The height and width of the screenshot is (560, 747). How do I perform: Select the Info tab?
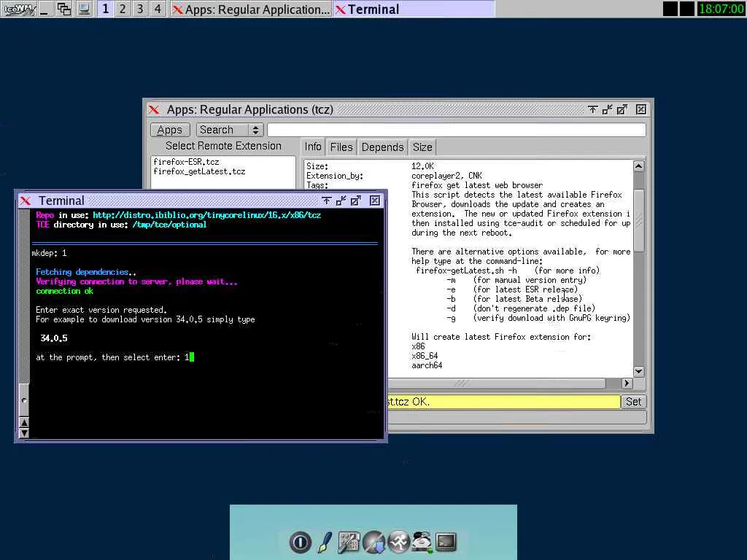coord(313,147)
